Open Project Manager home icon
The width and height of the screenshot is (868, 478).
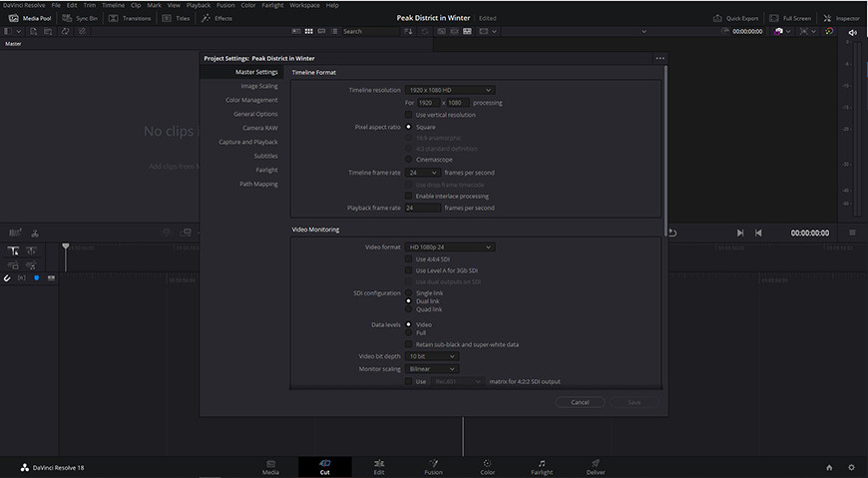click(829, 467)
